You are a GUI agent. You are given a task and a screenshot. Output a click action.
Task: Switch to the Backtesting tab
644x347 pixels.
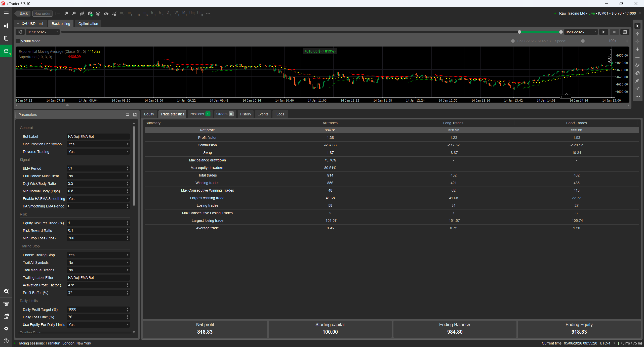point(61,24)
